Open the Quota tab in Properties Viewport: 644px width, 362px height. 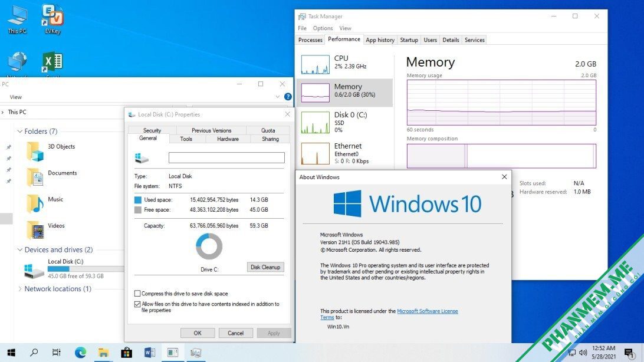tap(268, 130)
